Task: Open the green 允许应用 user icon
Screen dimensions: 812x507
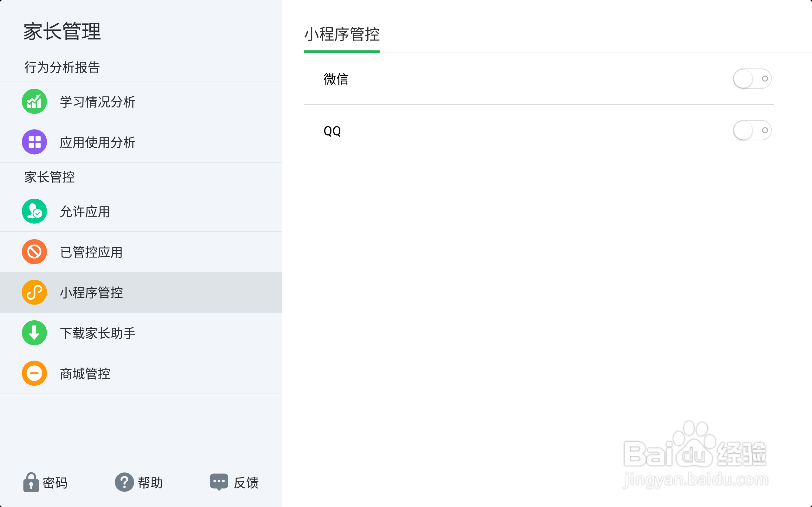Action: click(x=34, y=211)
